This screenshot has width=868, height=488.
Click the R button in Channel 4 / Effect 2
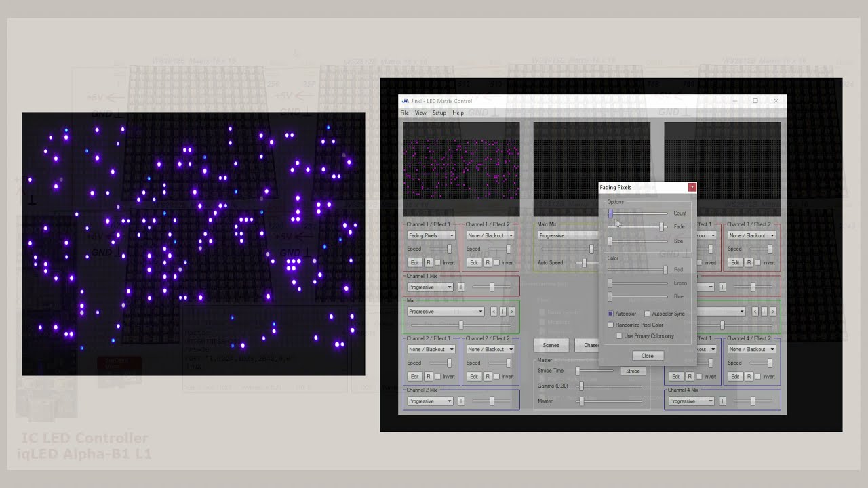pyautogui.click(x=749, y=376)
